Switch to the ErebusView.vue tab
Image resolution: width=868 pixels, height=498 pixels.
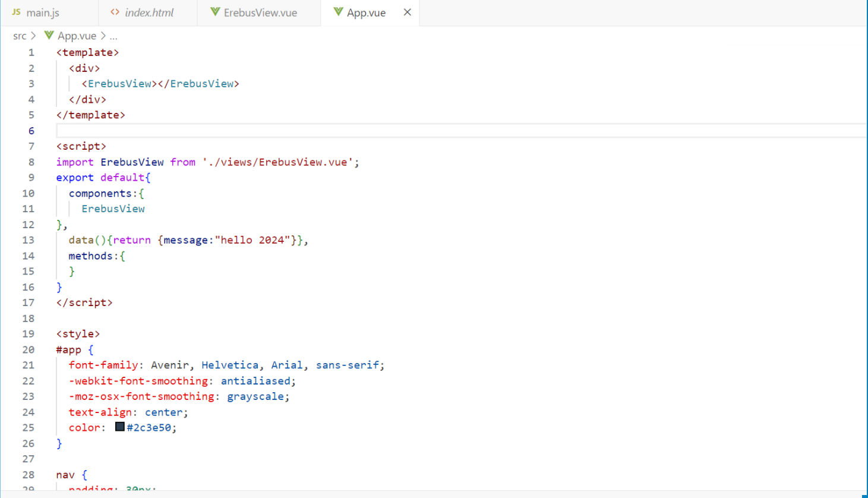point(260,12)
